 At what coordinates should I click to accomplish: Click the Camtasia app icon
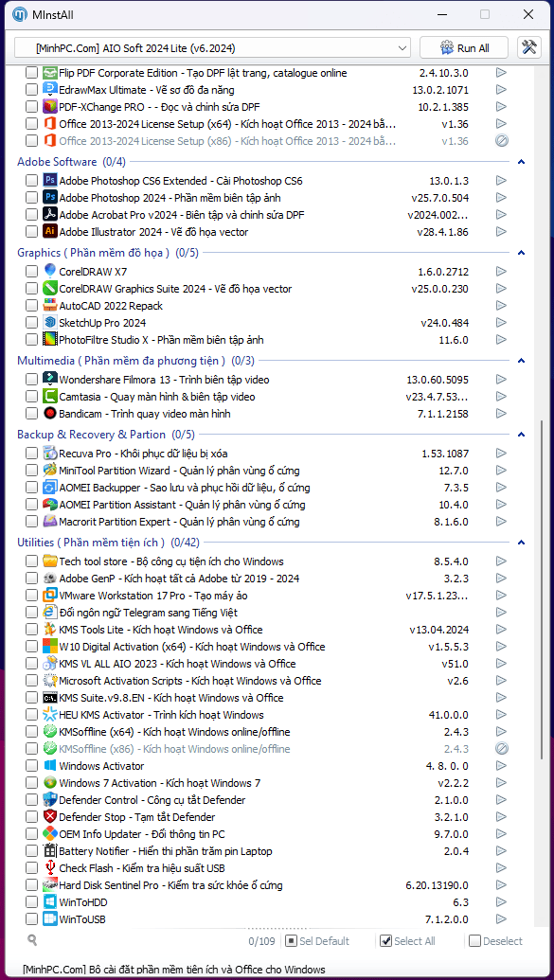click(x=50, y=396)
